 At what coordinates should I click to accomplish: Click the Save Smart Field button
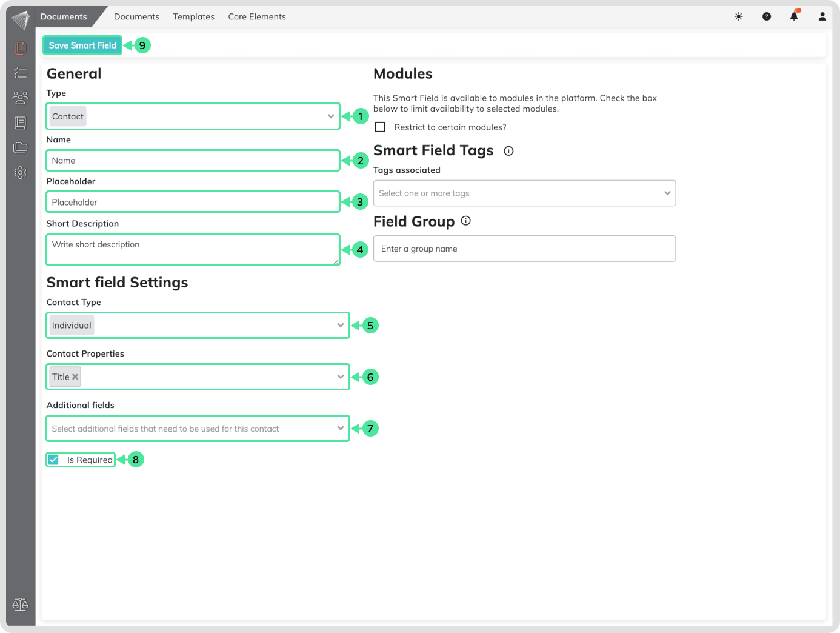pyautogui.click(x=82, y=45)
